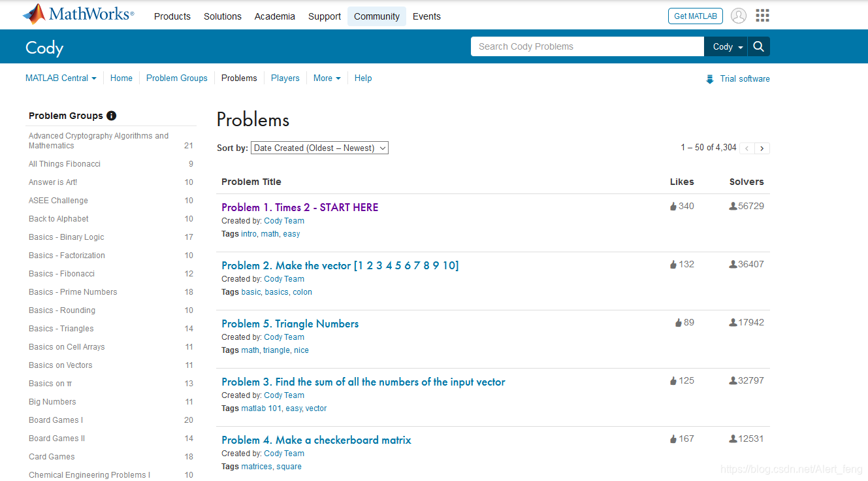Click the Trial software download icon
Image resolution: width=868 pixels, height=481 pixels.
click(710, 79)
